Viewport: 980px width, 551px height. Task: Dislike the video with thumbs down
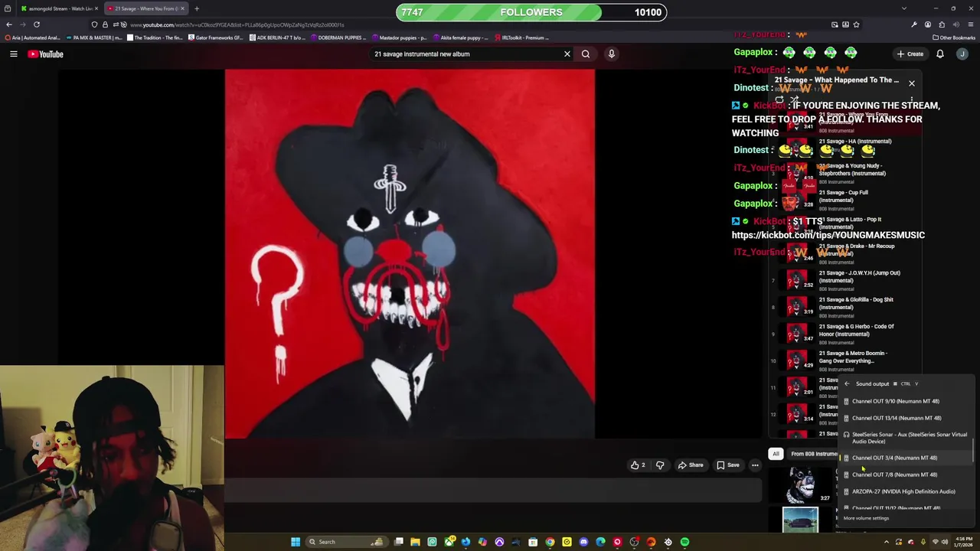(x=660, y=465)
